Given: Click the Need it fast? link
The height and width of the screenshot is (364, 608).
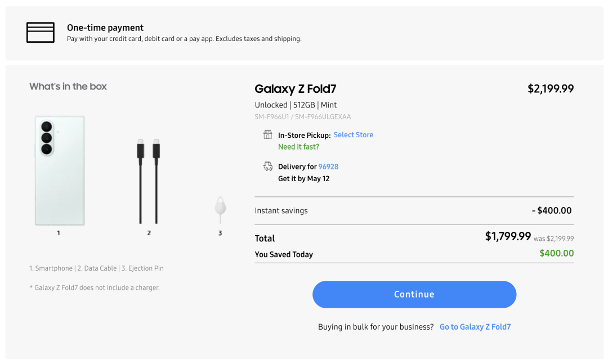Looking at the screenshot, I should [298, 147].
